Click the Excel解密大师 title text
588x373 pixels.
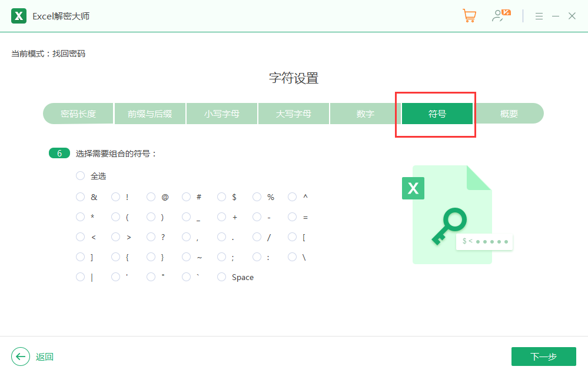tap(61, 16)
